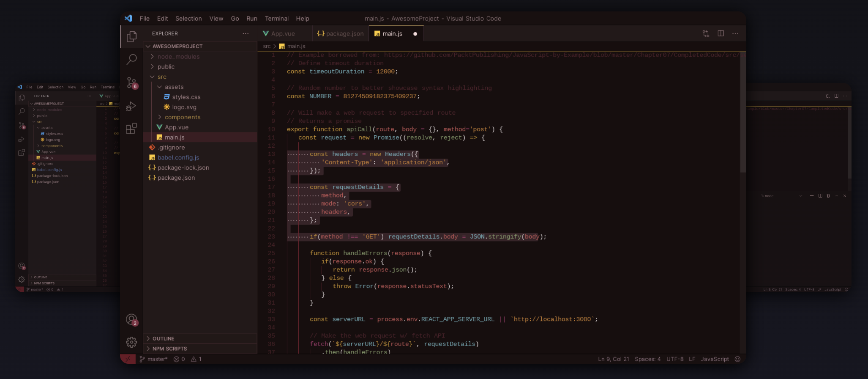This screenshot has width=868, height=379.
Task: Click the main.js breadcrumb segment
Action: 292,47
